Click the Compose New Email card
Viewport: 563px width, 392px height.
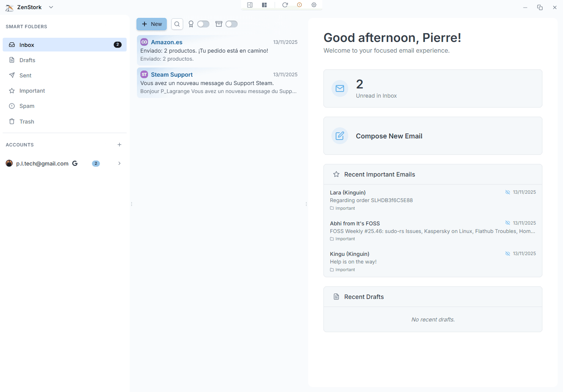[x=433, y=136]
